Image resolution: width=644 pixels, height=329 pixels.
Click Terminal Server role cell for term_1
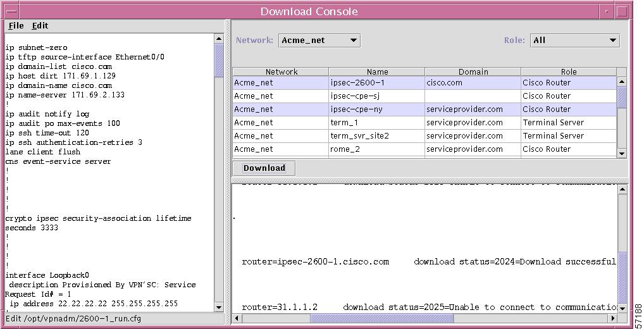click(x=569, y=122)
